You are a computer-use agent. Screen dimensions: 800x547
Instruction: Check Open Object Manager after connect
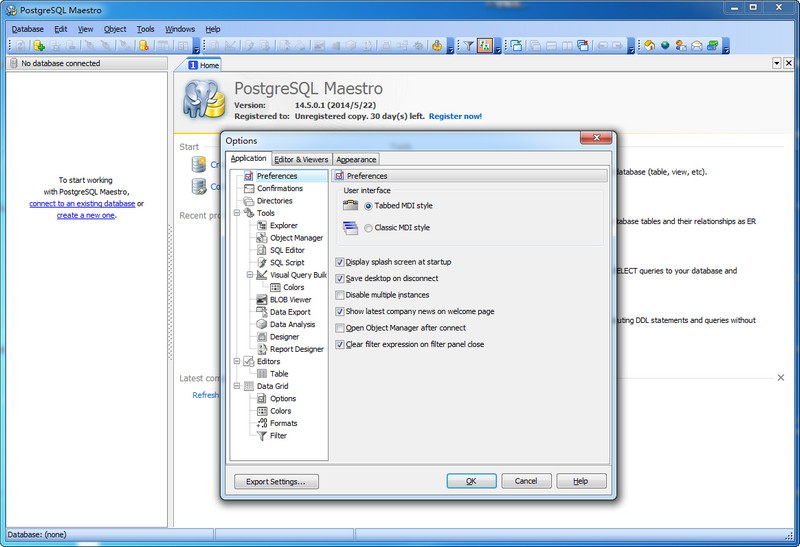click(x=340, y=328)
